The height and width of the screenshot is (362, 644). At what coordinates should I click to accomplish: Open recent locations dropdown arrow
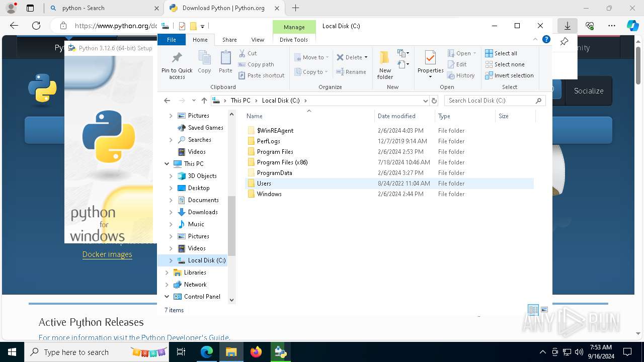pyautogui.click(x=194, y=101)
